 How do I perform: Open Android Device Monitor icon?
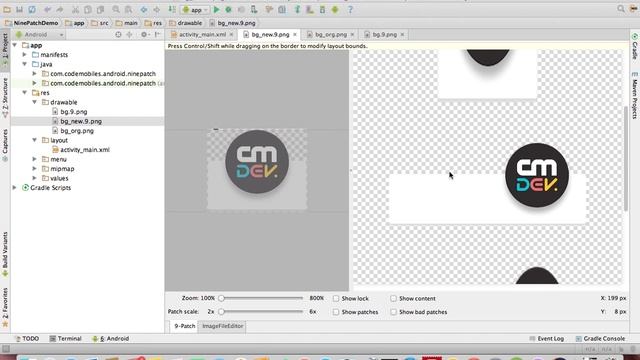[335, 9]
